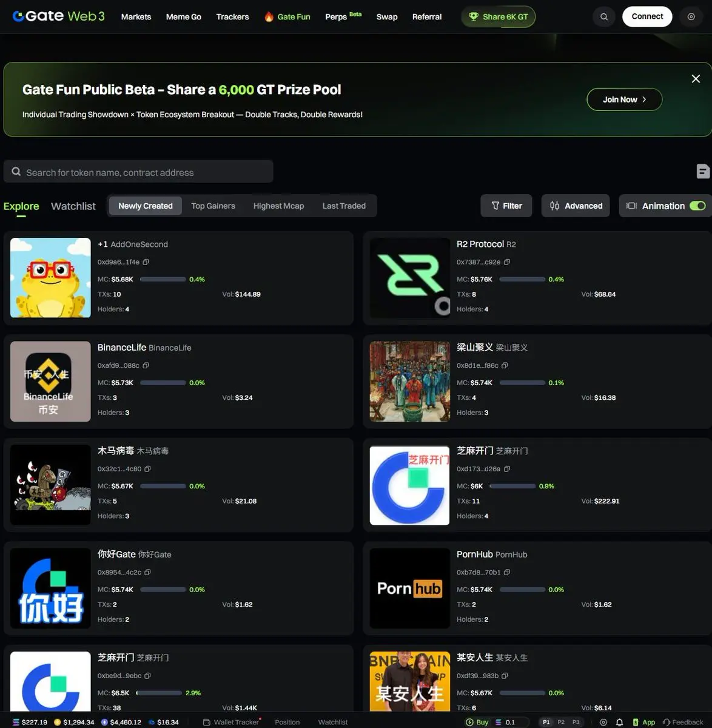The height and width of the screenshot is (728, 712).
Task: Open the Filter options
Action: (x=506, y=206)
